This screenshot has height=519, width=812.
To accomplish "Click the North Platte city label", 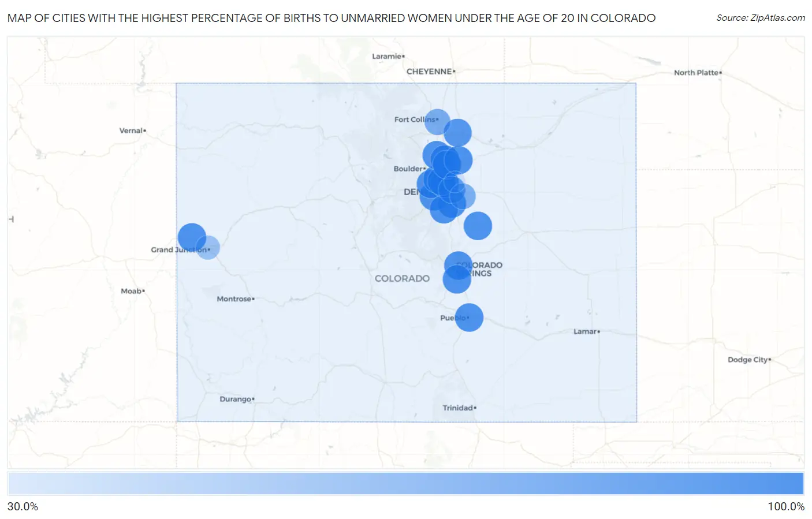I will click(x=696, y=73).
